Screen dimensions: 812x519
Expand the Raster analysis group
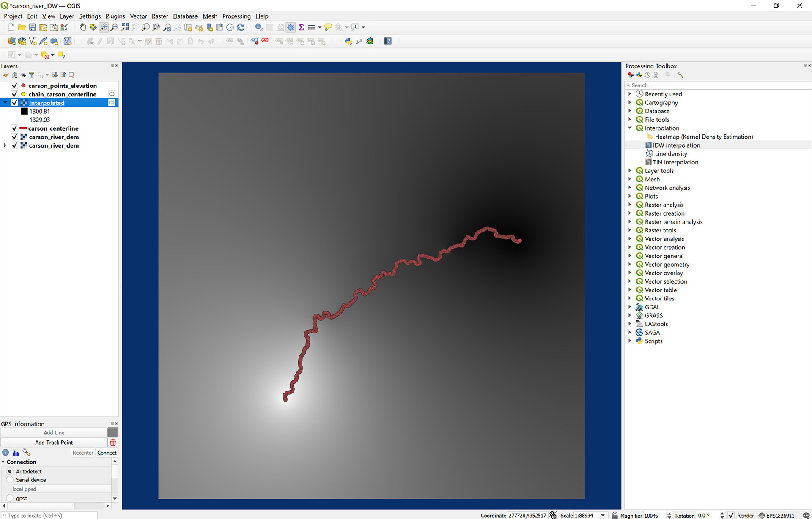630,205
